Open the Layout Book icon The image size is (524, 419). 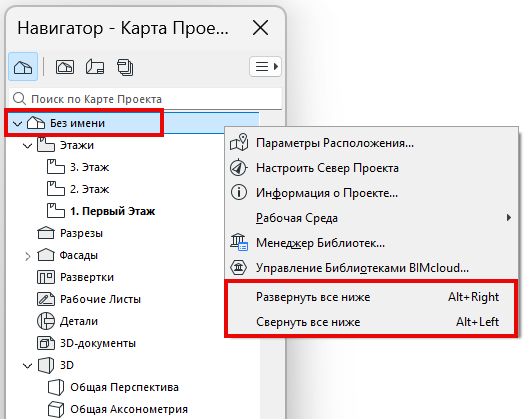point(95,67)
